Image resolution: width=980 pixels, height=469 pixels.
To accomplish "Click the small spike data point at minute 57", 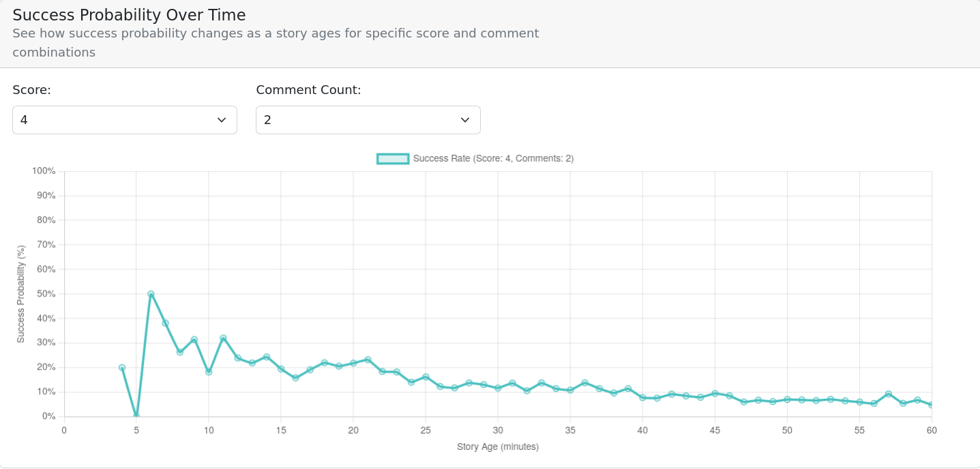I will point(889,394).
